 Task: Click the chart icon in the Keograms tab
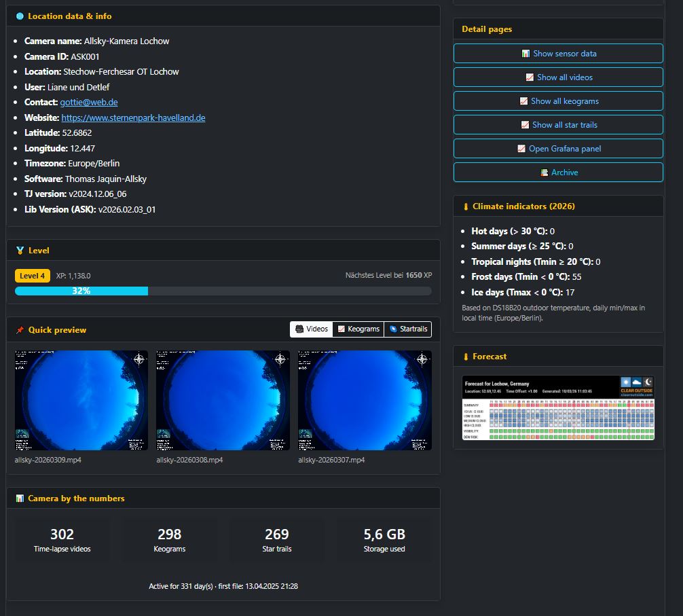341,329
